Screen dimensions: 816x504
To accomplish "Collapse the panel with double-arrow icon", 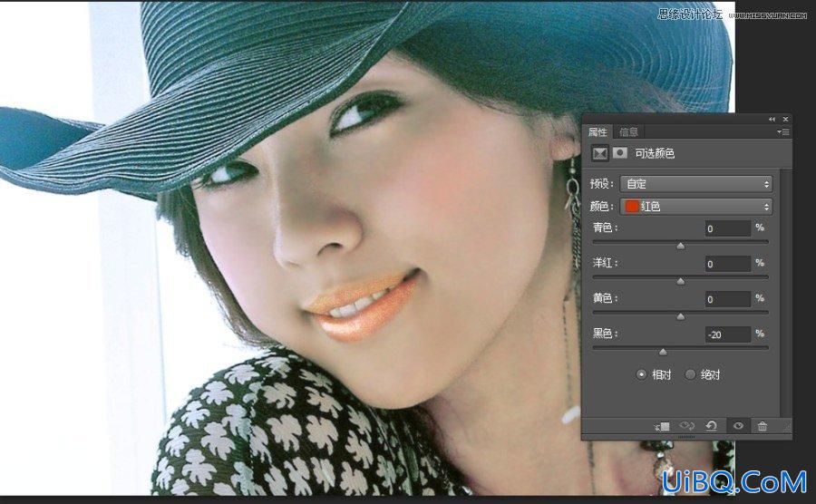I will (772, 119).
